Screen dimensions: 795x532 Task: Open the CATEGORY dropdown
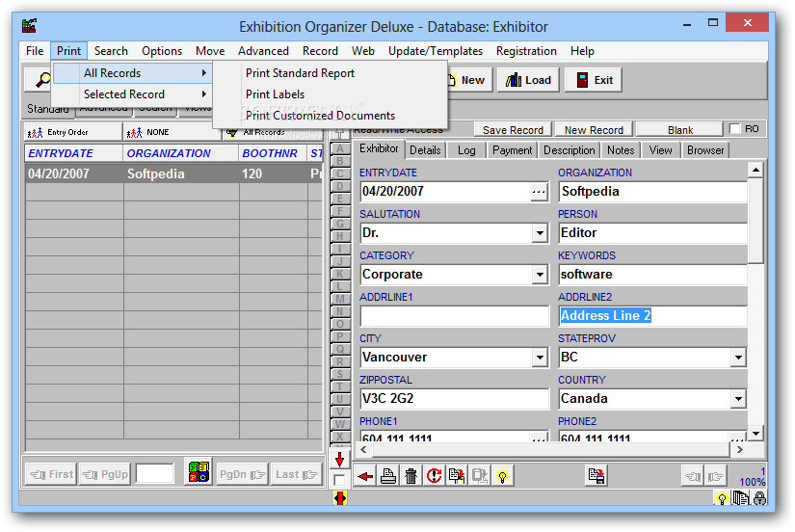click(540, 275)
